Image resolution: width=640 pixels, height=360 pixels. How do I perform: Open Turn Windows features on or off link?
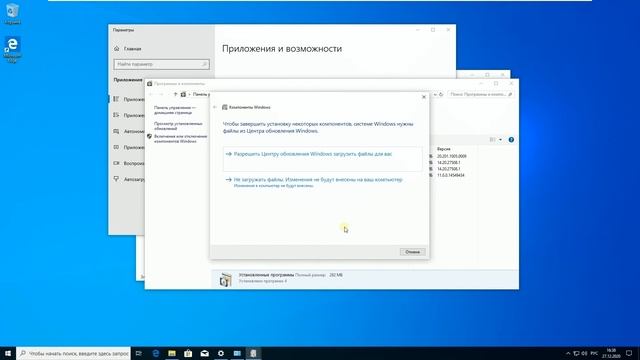click(180, 139)
